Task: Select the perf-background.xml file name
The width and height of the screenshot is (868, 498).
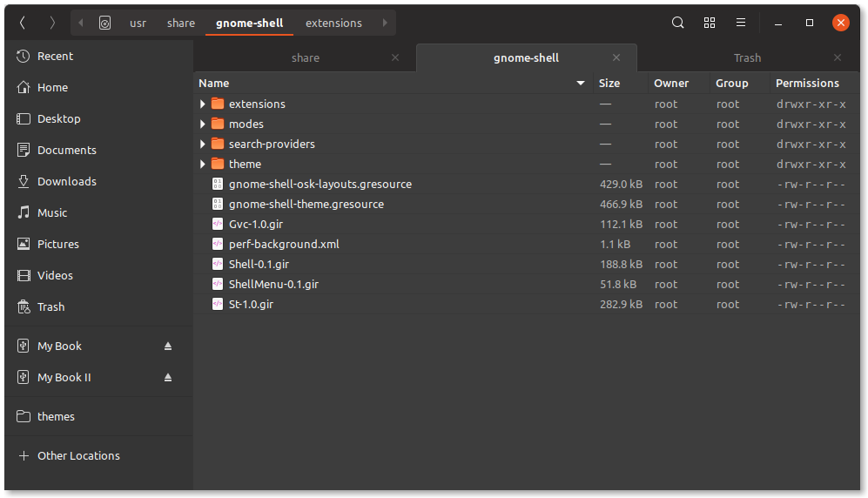Action: point(284,244)
